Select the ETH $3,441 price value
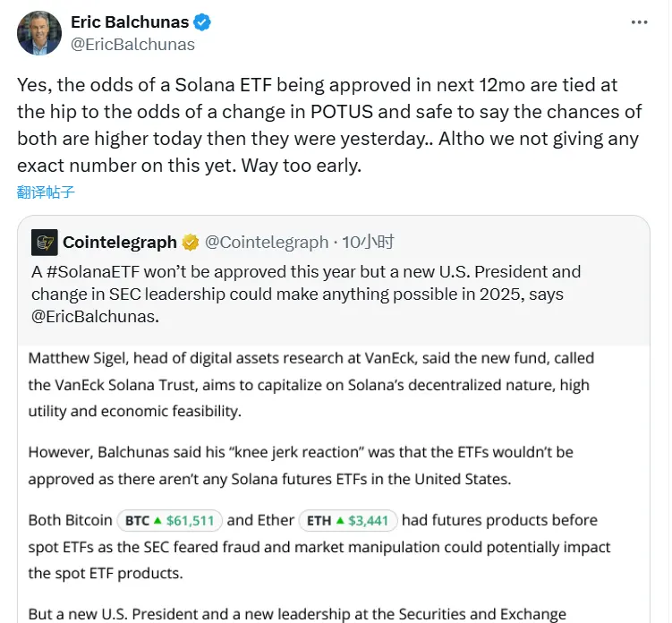672x623 pixels. coord(370,521)
